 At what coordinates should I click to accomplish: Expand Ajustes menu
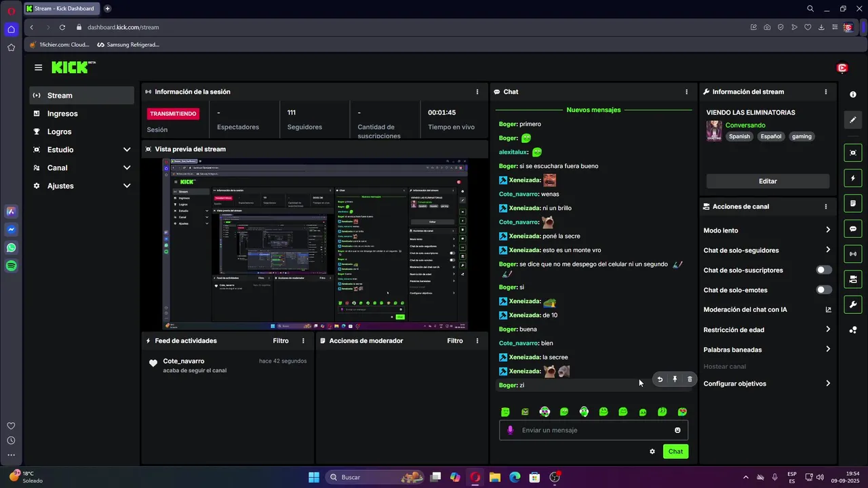(x=82, y=186)
